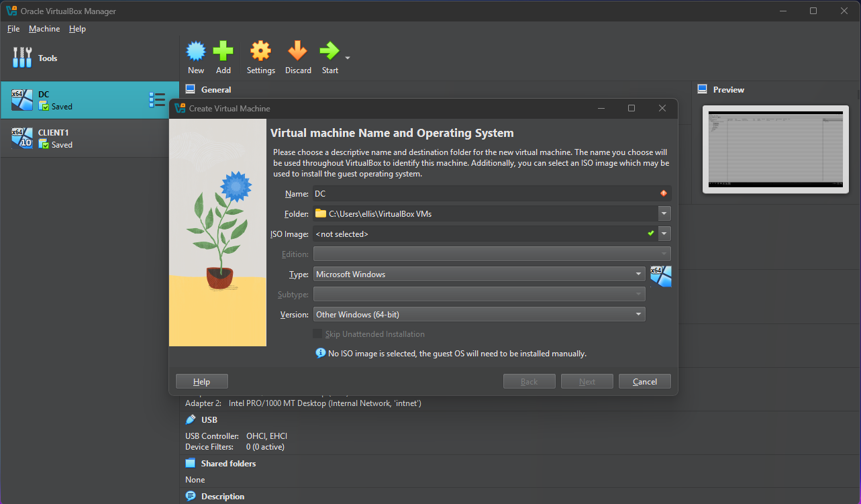Click the USB section icon
Screen dimensions: 861x504
coord(191,419)
